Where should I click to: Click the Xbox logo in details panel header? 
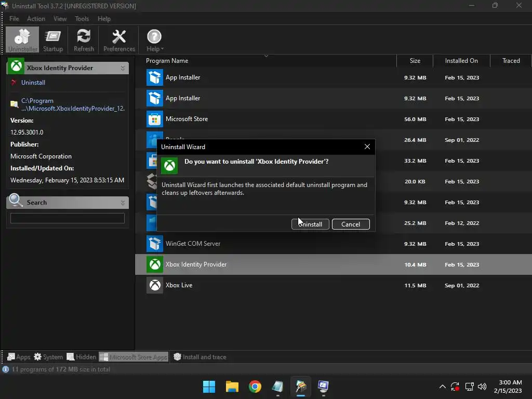(16, 66)
